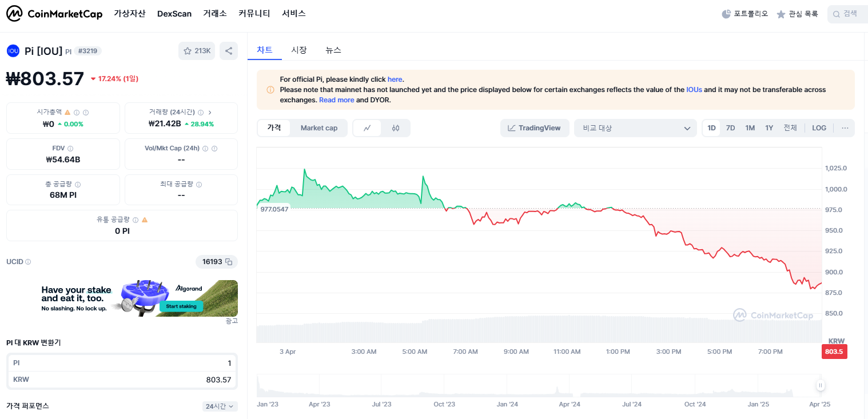
Task: Toggle the Market cap chart mode
Action: 319,128
